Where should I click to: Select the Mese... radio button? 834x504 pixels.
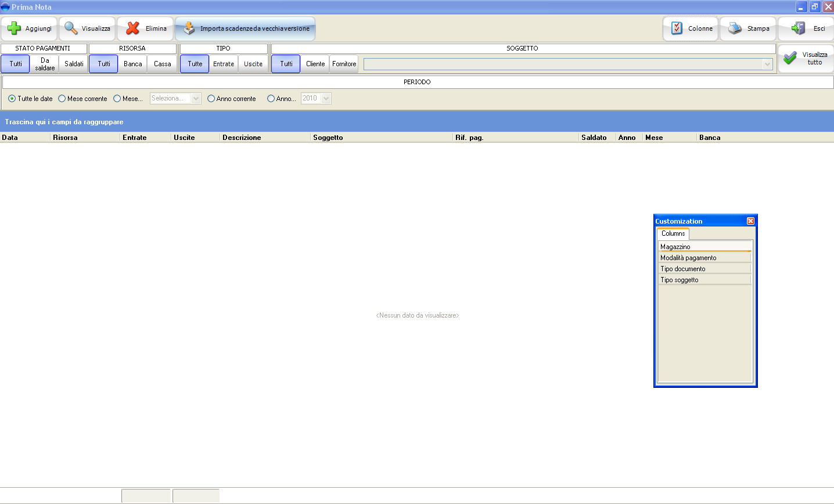coord(117,99)
